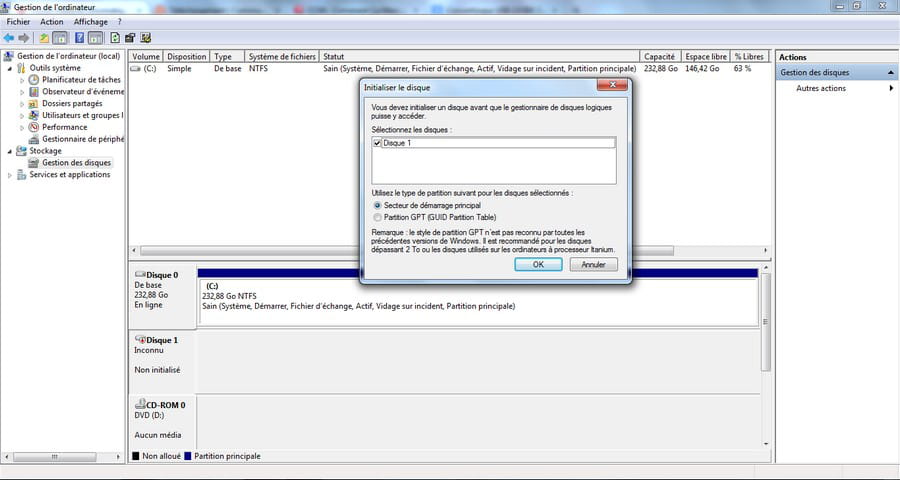Click the 'Non initialisé' label under Disque 1

point(157,370)
